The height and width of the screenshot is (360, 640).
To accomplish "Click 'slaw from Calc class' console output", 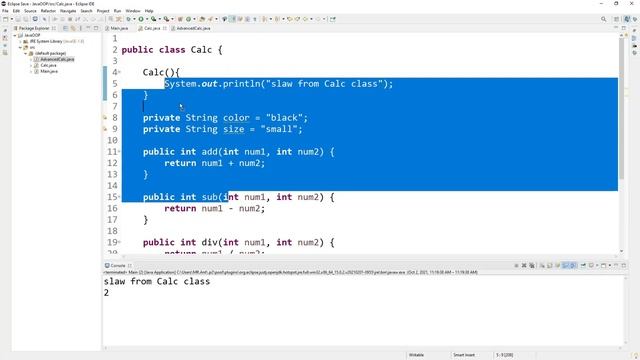I will click(x=157, y=281).
